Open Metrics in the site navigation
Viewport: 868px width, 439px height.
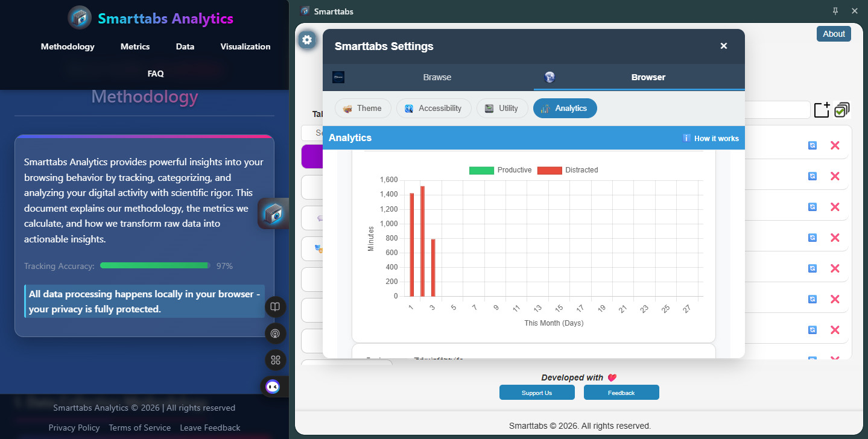[135, 46]
